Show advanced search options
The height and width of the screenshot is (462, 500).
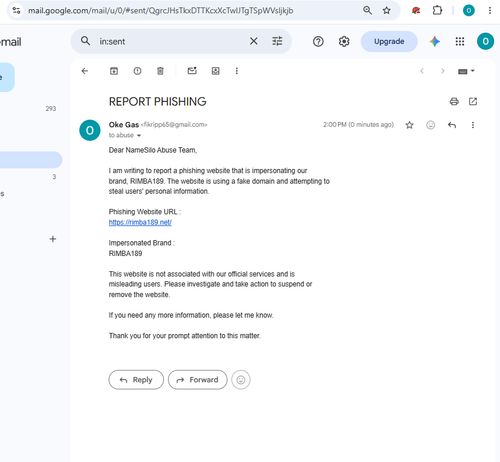tap(277, 41)
